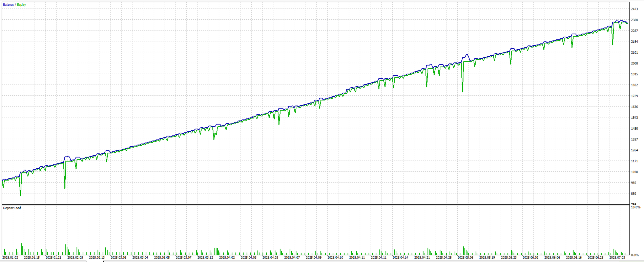Click the 2025.07.03 date label
This screenshot has width=644, height=262.
(617, 258)
